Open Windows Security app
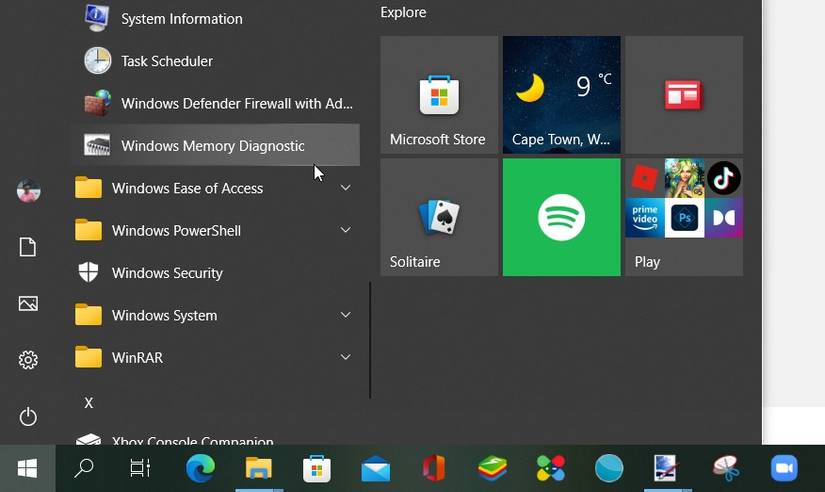 click(x=215, y=273)
